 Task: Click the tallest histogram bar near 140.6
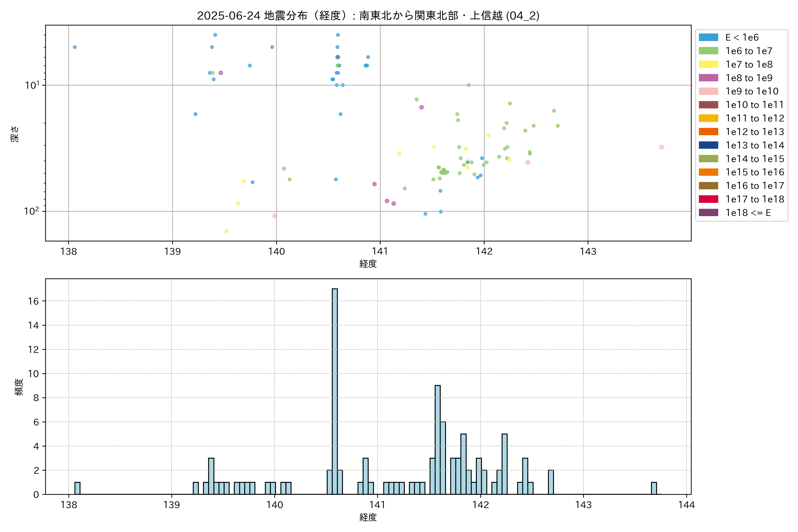click(x=334, y=390)
